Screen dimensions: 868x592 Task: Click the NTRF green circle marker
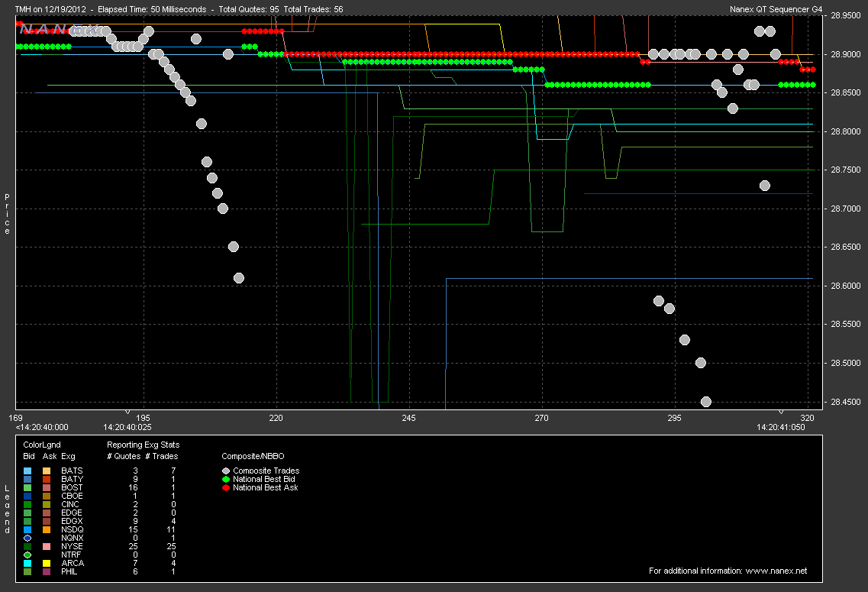pyautogui.click(x=27, y=555)
